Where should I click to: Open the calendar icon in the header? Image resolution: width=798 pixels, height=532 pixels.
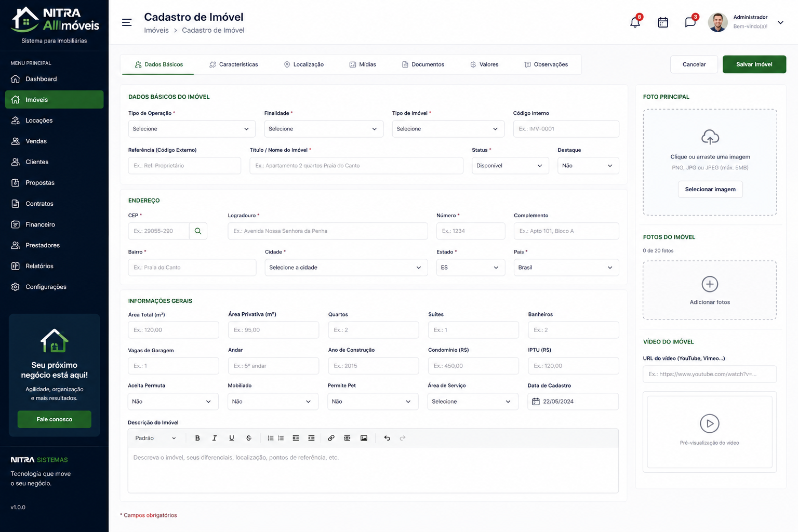[663, 22]
